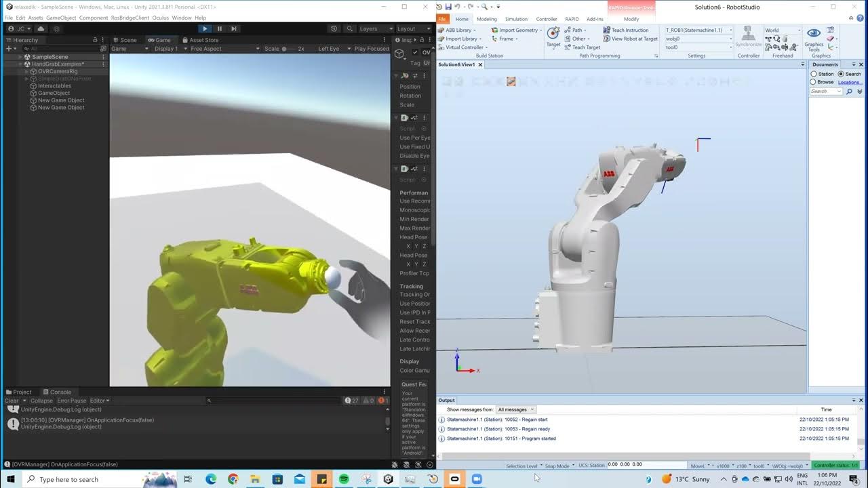Click the Virtual Controller button
The image size is (868, 488).
click(464, 47)
